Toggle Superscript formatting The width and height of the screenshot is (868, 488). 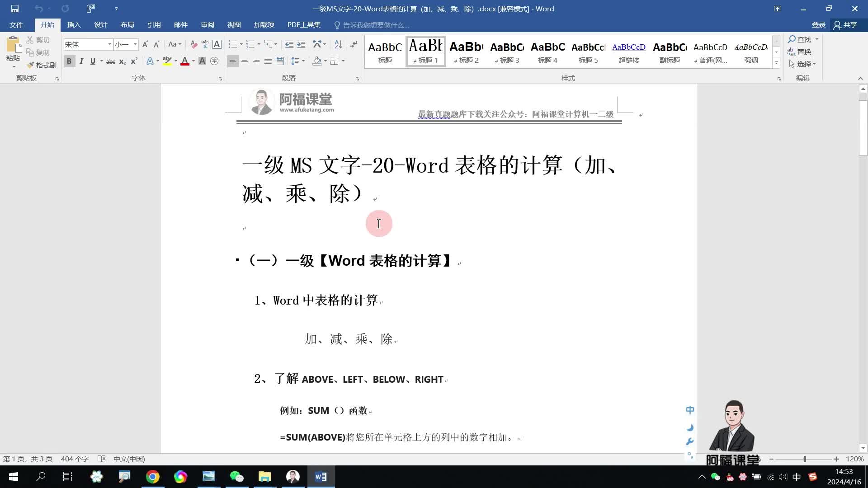[134, 61]
